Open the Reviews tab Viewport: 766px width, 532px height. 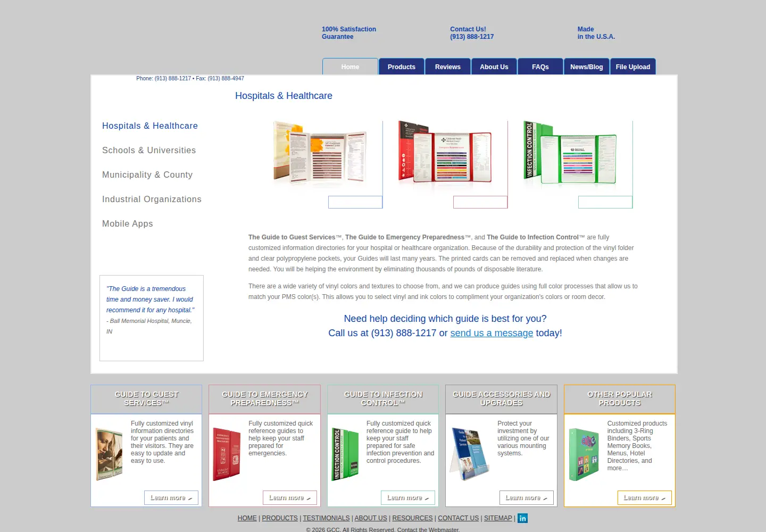[x=448, y=66]
